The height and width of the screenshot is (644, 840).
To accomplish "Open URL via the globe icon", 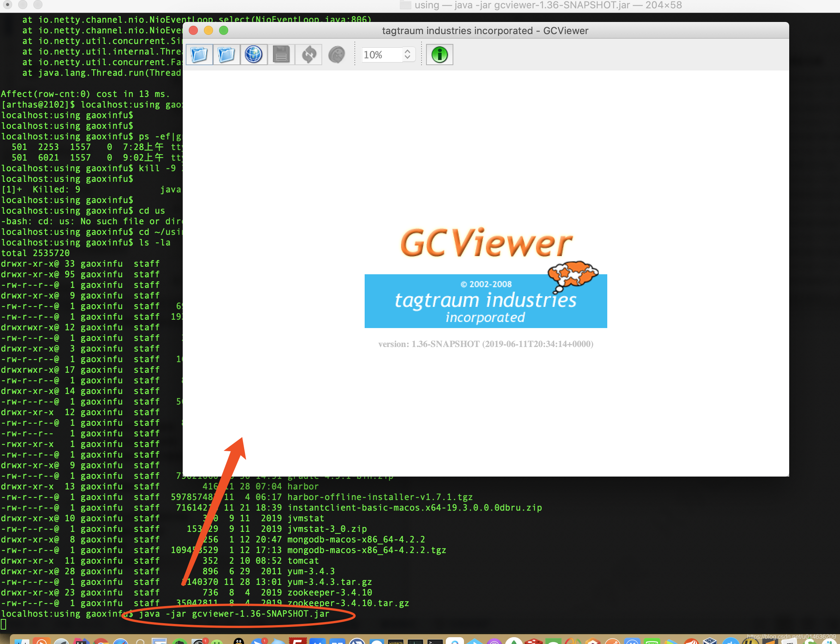I will point(254,55).
